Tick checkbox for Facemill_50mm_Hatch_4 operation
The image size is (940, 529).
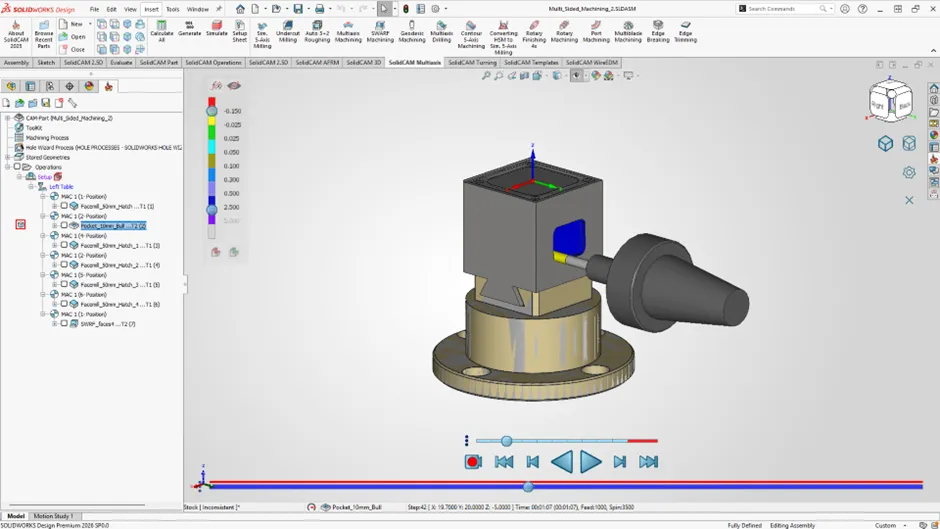pos(64,304)
